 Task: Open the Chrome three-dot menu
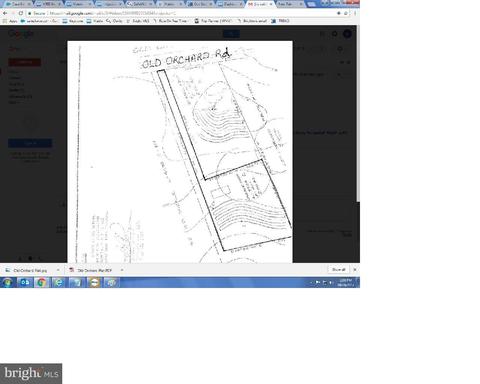pos(355,13)
